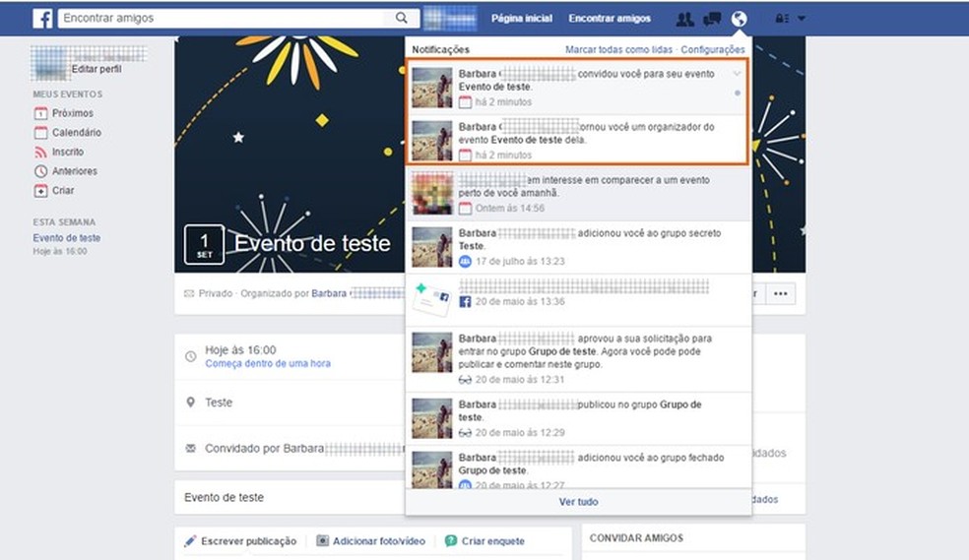Viewport: 969px width, 560px height.
Task: Click the Teste location text
Action: [x=219, y=403]
